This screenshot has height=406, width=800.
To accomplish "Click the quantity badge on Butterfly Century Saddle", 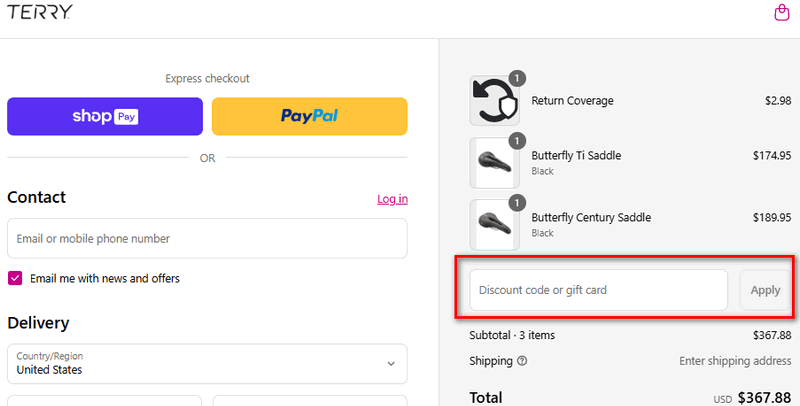I will (516, 202).
